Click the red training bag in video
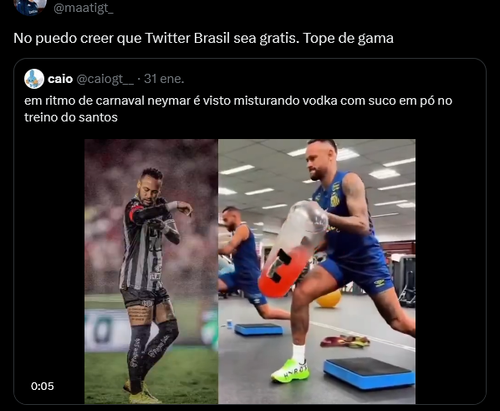The image size is (500, 411). [284, 271]
